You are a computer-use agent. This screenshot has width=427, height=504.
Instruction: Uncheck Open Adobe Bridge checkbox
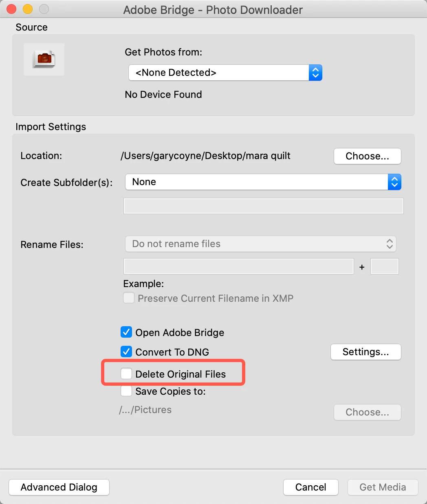click(x=126, y=332)
